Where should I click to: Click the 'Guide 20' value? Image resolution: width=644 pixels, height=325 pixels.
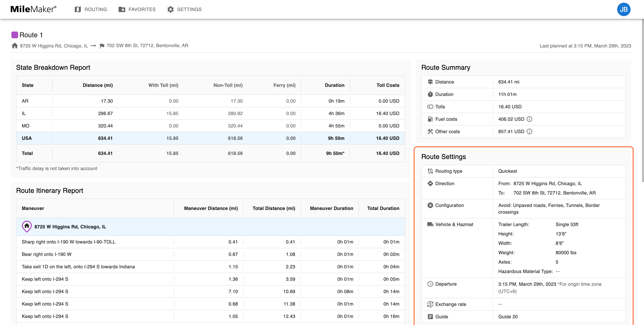tap(508, 317)
